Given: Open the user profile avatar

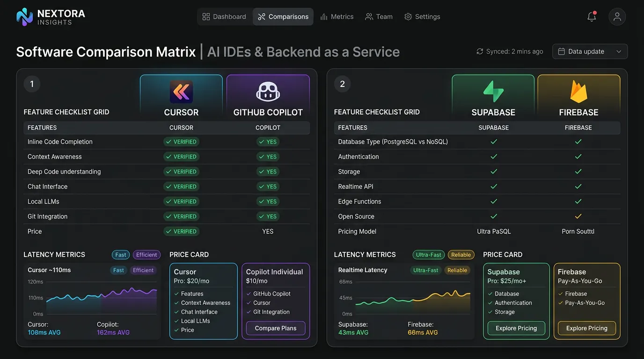Looking at the screenshot, I should pos(617,16).
